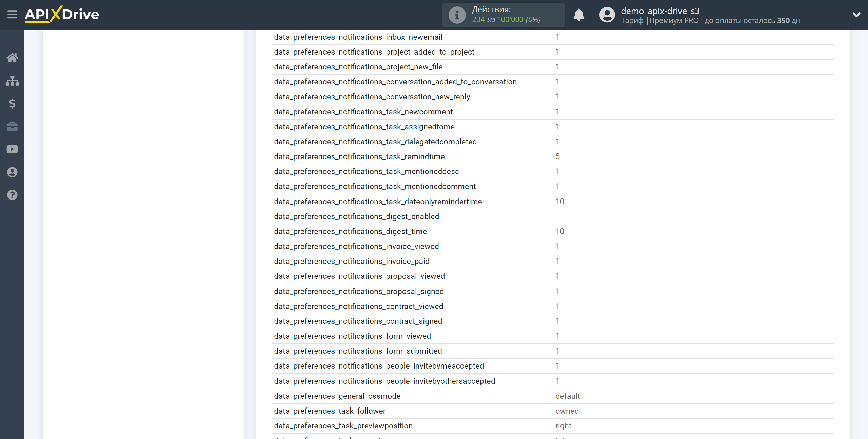Select the project_new_file field name
The height and width of the screenshot is (439, 868).
click(358, 67)
